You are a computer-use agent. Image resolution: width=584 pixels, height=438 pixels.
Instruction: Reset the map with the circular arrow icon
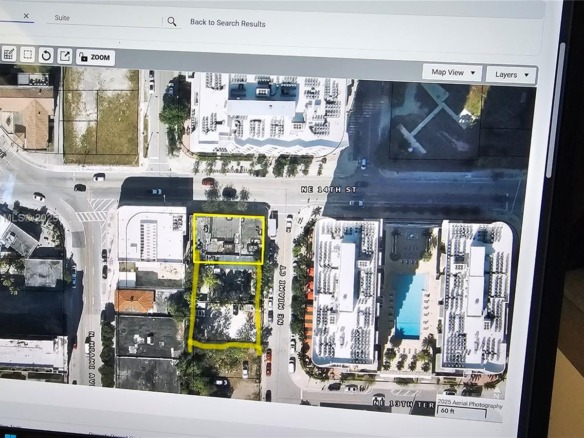[46, 56]
